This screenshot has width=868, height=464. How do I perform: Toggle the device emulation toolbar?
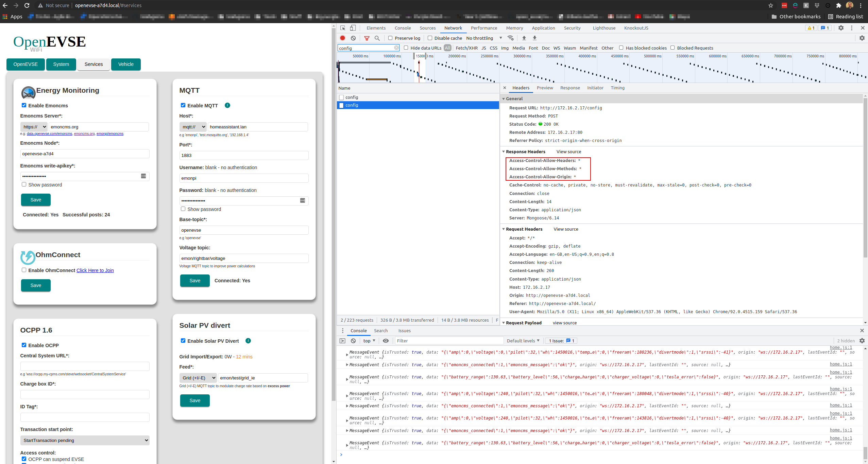pos(353,28)
